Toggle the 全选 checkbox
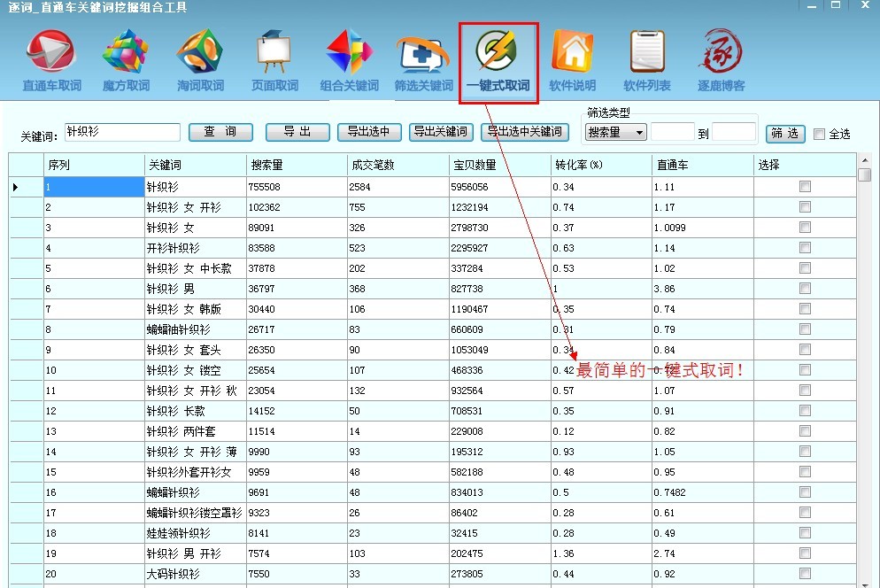The image size is (880, 588). 819,135
